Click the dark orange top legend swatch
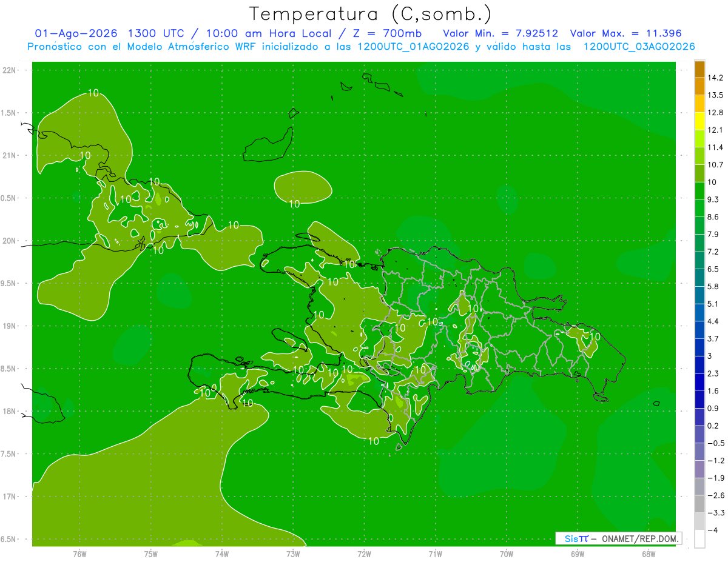This screenshot has width=728, height=562. pyautogui.click(x=699, y=69)
